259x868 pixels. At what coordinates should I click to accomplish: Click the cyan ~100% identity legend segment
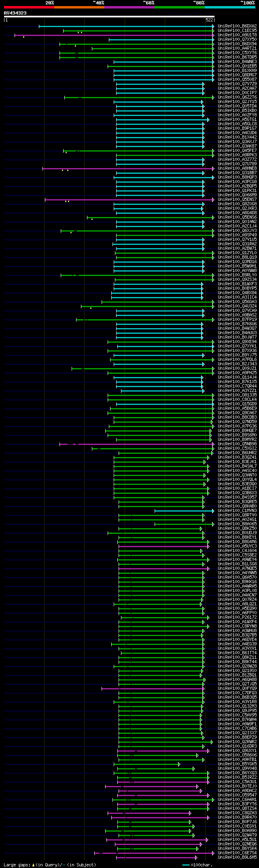230,7
